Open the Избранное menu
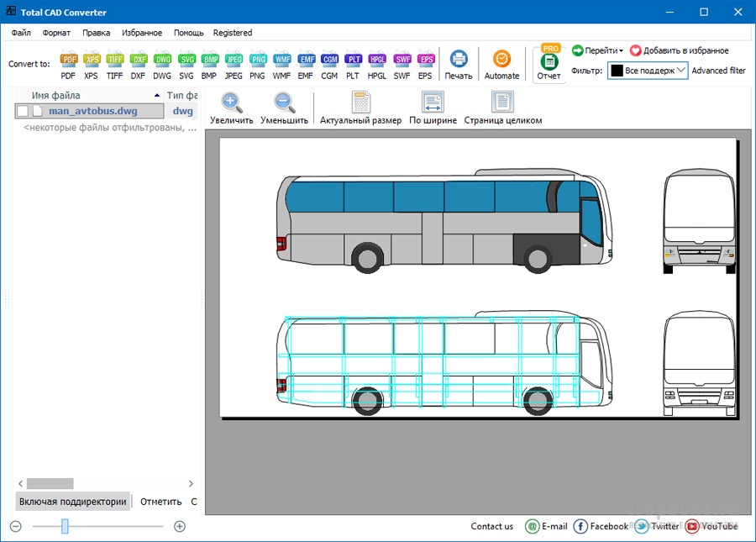 (x=142, y=32)
